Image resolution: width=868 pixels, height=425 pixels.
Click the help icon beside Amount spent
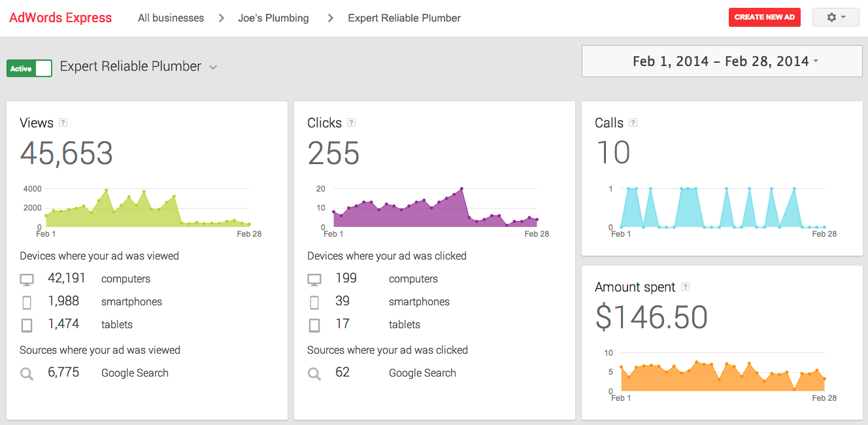point(685,286)
